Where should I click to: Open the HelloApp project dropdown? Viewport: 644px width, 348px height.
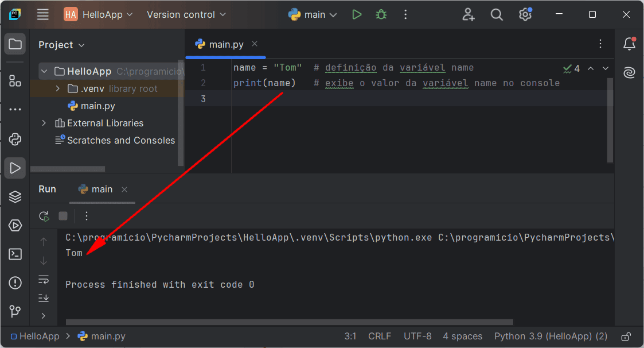click(99, 15)
